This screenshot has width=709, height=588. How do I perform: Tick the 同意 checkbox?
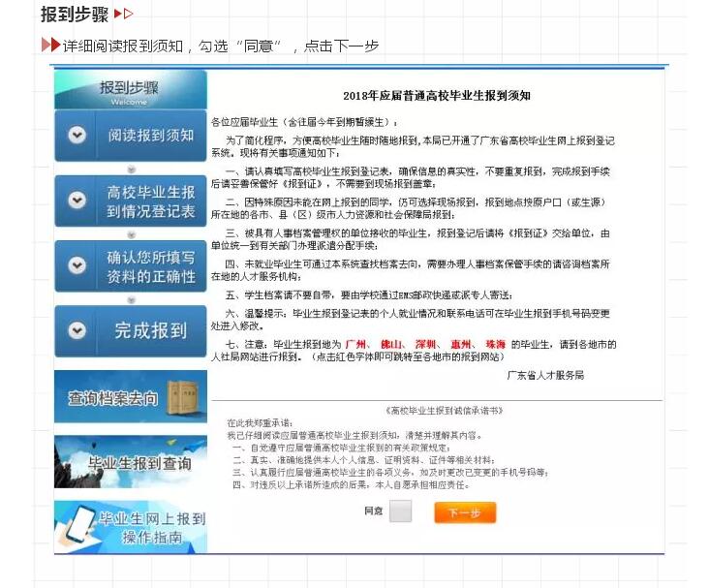click(400, 511)
